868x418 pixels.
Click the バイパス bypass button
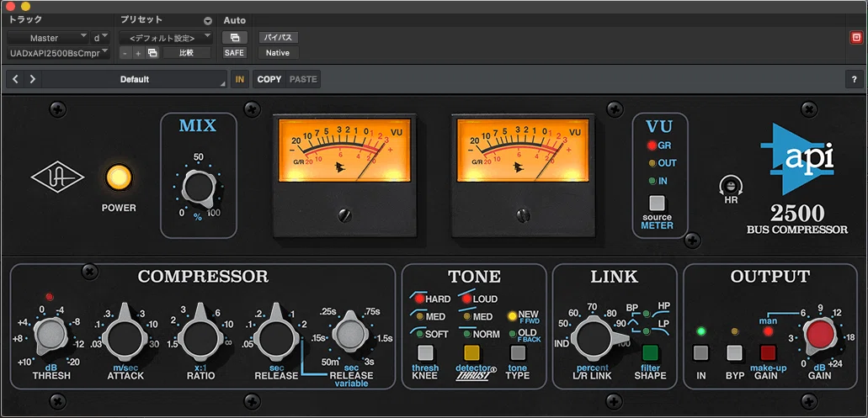point(279,38)
